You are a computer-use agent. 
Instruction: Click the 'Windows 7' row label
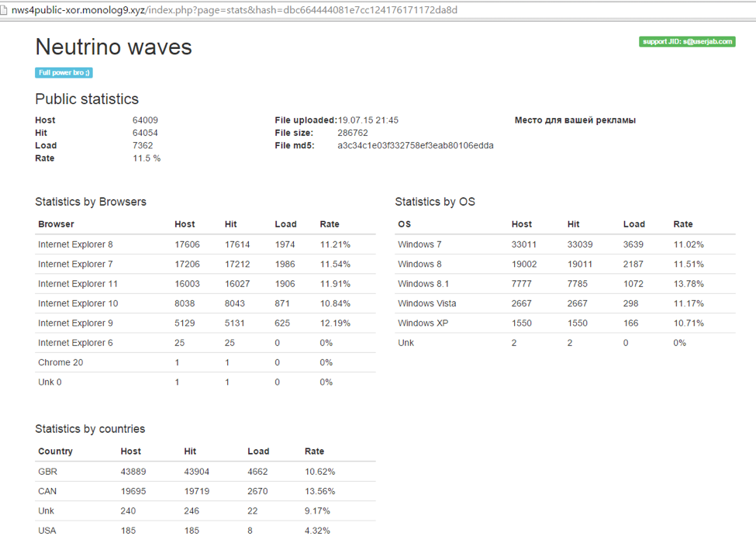coord(419,244)
